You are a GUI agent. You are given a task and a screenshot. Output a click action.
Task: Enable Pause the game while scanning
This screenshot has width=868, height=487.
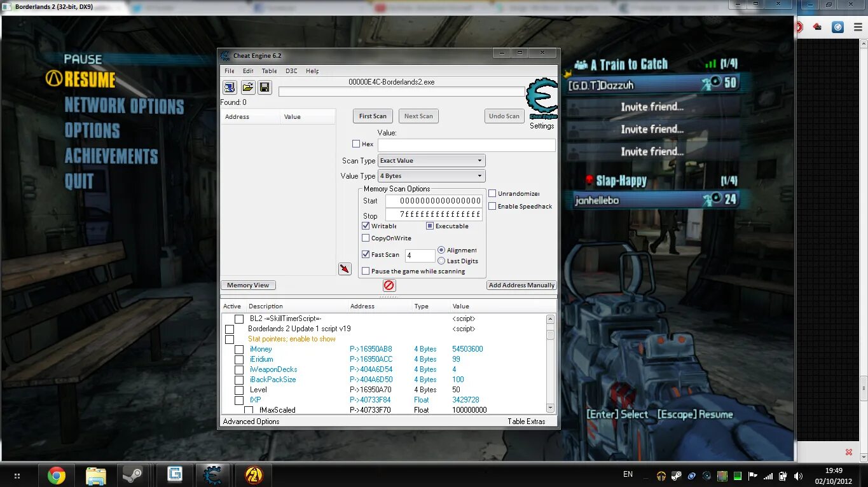pos(366,271)
